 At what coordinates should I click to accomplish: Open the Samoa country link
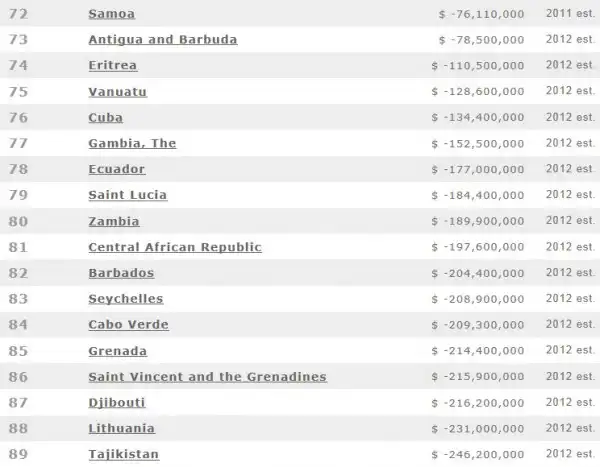pyautogui.click(x=111, y=14)
